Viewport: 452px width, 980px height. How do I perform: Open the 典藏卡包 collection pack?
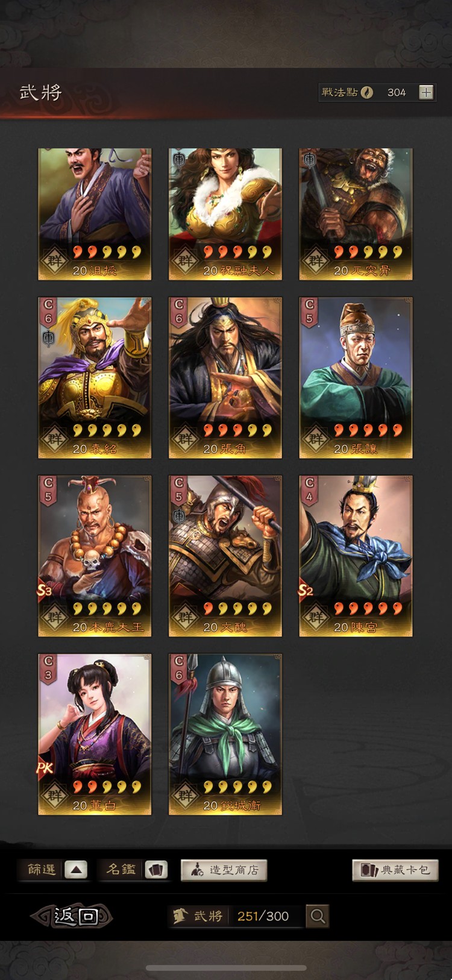[x=395, y=870]
